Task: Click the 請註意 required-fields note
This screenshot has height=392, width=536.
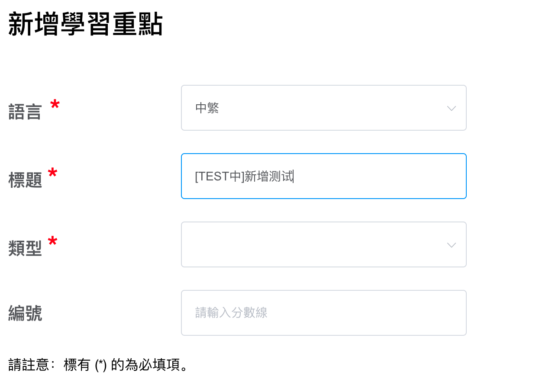Action: [99, 365]
